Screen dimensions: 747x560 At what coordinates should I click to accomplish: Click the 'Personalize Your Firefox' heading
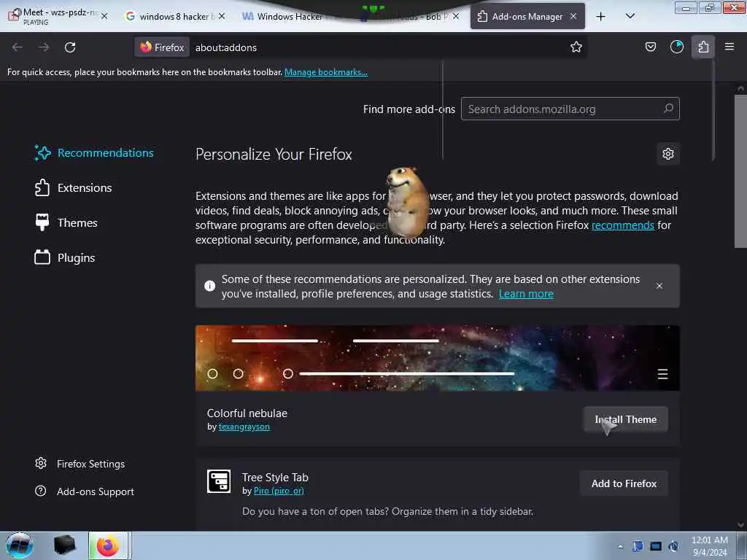click(x=274, y=155)
